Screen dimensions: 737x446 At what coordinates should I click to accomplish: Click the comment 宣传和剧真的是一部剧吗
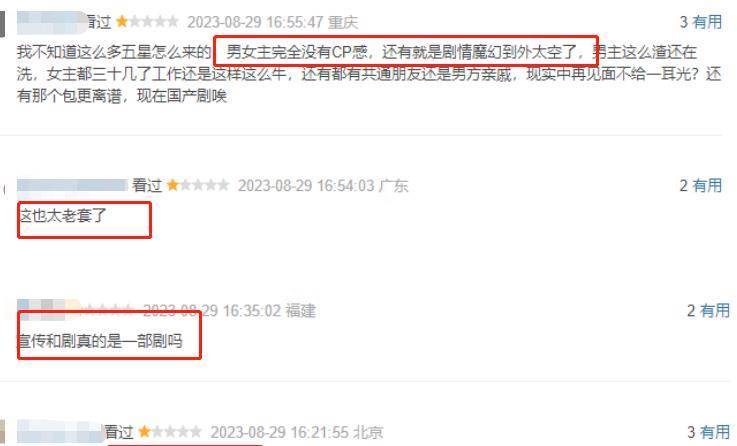point(100,341)
